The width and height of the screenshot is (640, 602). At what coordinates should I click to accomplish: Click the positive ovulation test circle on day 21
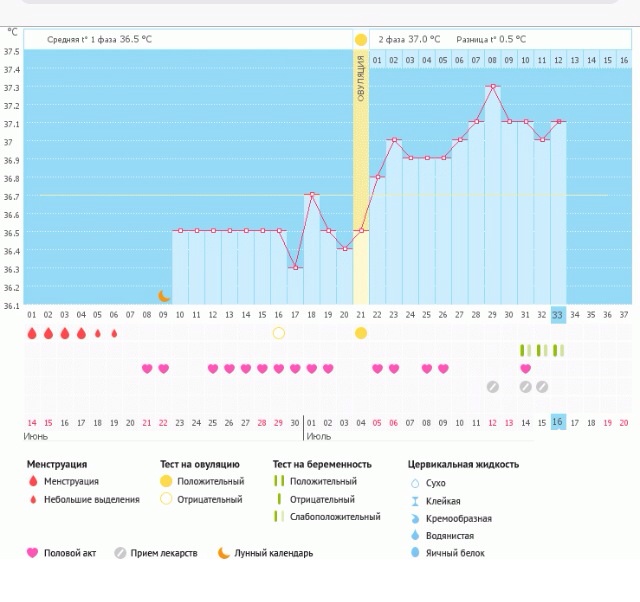(x=361, y=333)
